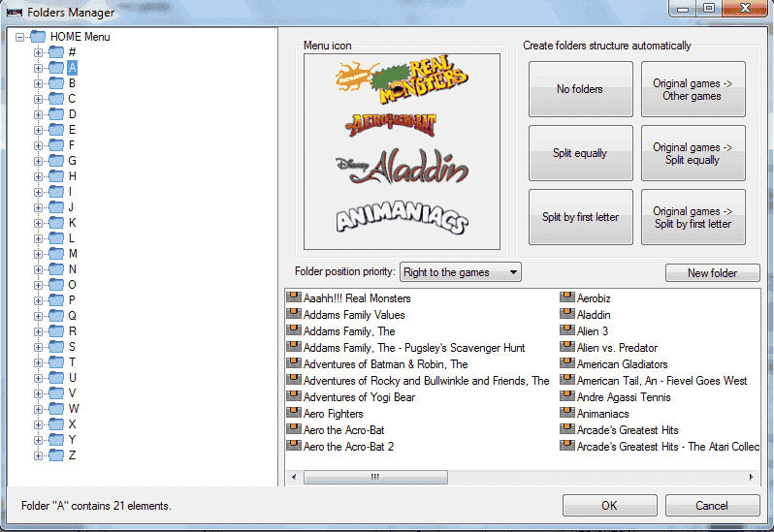This screenshot has height=532, width=774.
Task: Expand the B folder node
Action: click(38, 83)
